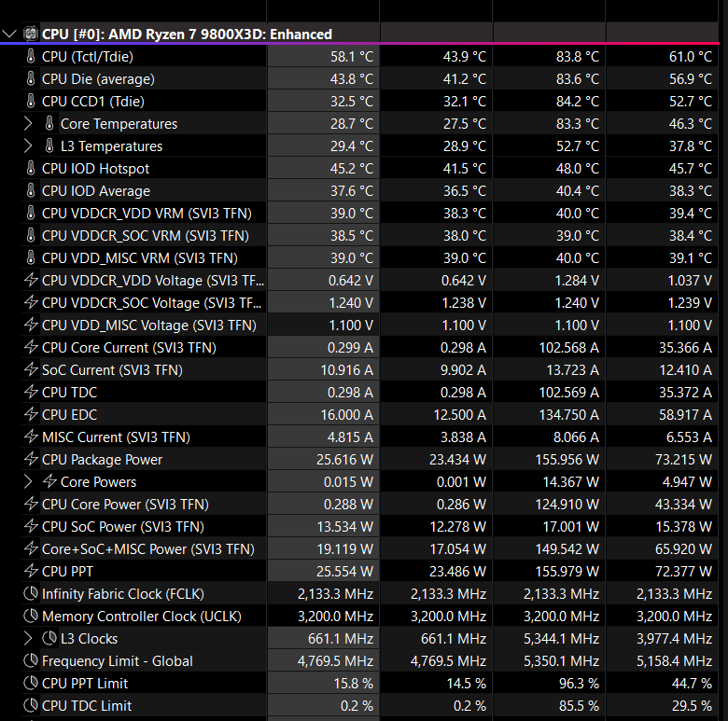The image size is (728, 721).
Task: Click lightning icon beside Core+SoC+MISC Power
Action: pyautogui.click(x=31, y=548)
